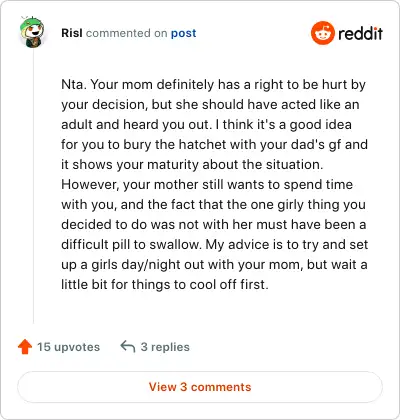Open Risl's Snoo avatar profile picture

coord(32,32)
